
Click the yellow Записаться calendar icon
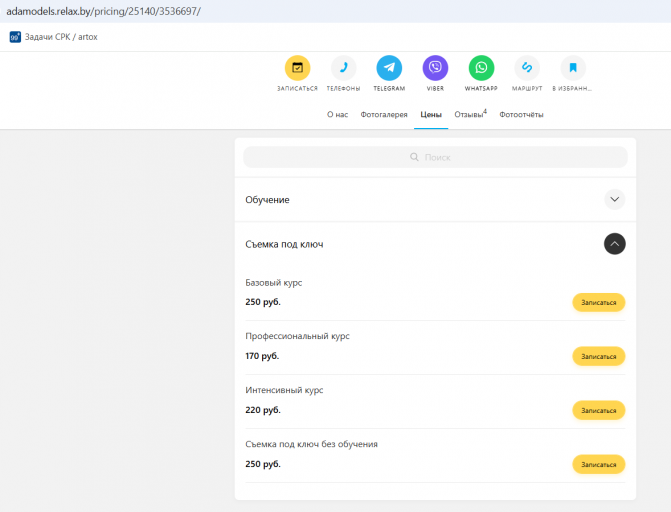[297, 68]
